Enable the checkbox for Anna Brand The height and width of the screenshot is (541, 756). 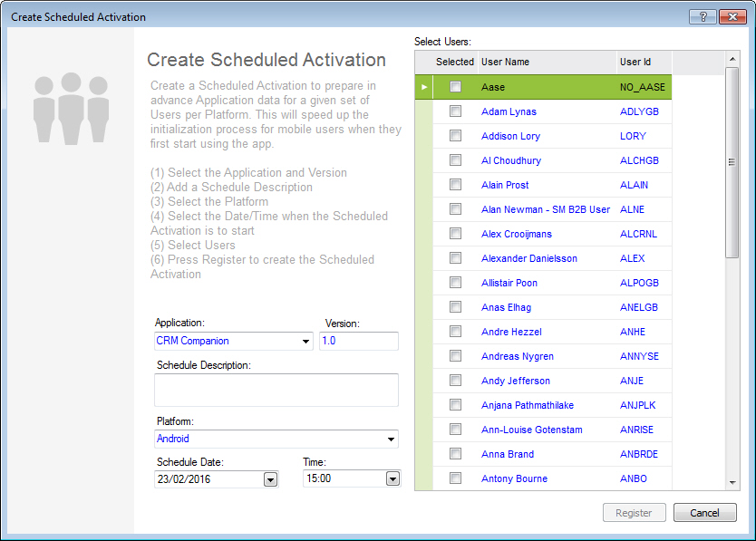coord(455,454)
